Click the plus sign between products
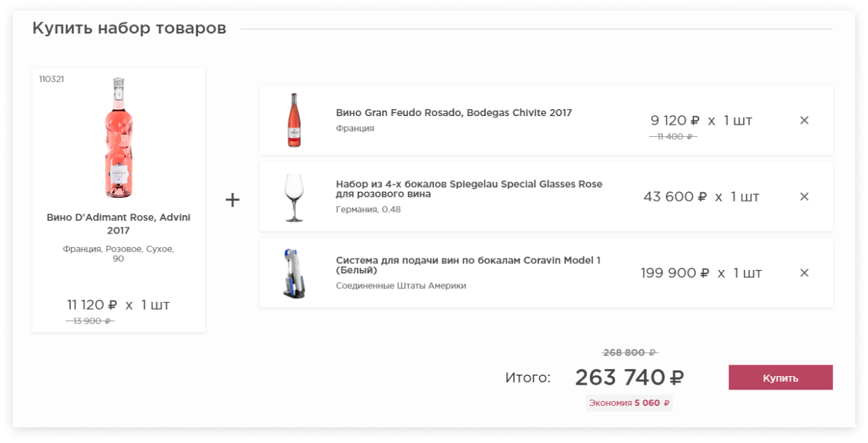The height and width of the screenshot is (443, 868). point(232,200)
